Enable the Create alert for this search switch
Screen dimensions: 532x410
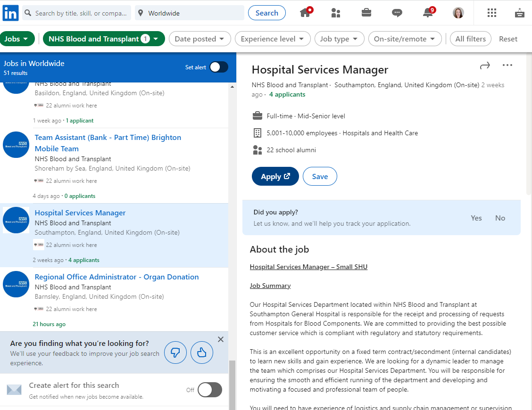tap(210, 390)
